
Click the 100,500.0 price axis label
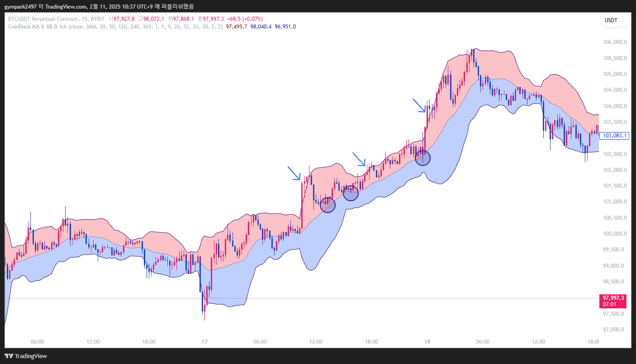coord(616,218)
